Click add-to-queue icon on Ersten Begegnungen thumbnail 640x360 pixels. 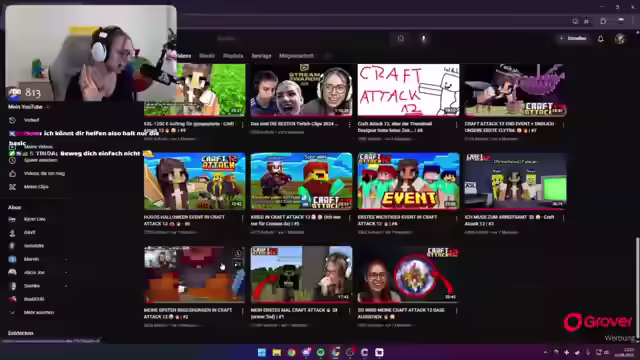point(238,264)
